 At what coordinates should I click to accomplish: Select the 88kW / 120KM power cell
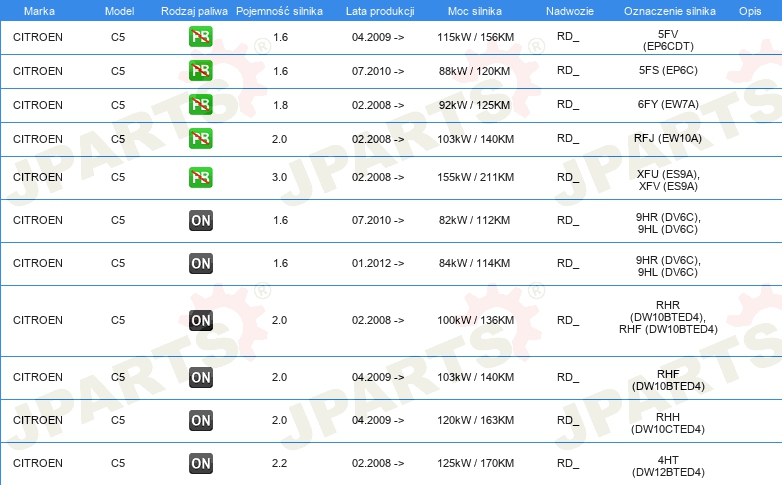[x=474, y=71]
